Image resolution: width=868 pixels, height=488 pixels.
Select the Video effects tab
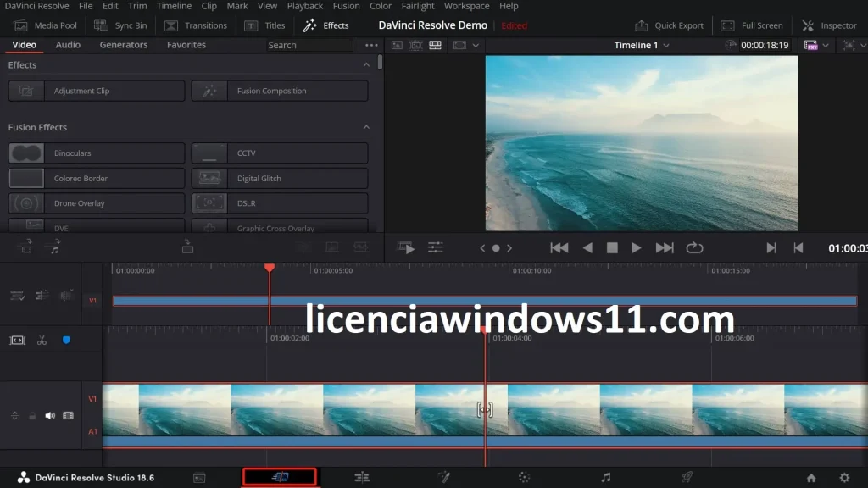click(25, 45)
